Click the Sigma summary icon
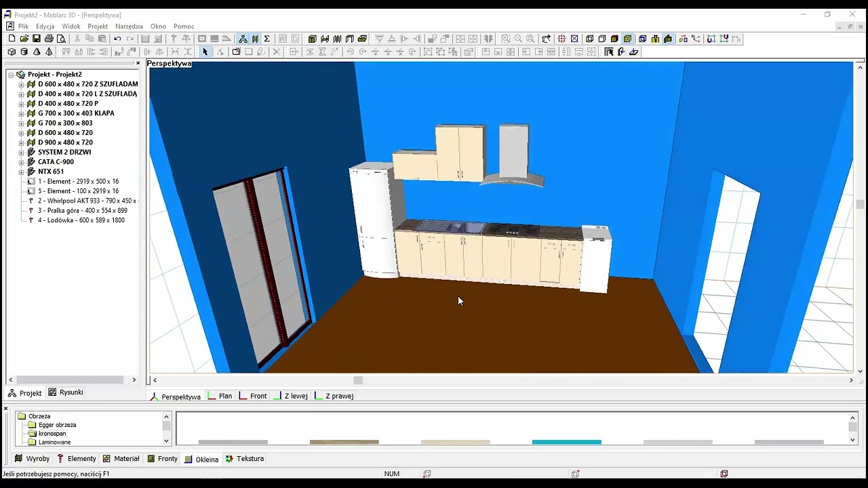 tap(267, 39)
